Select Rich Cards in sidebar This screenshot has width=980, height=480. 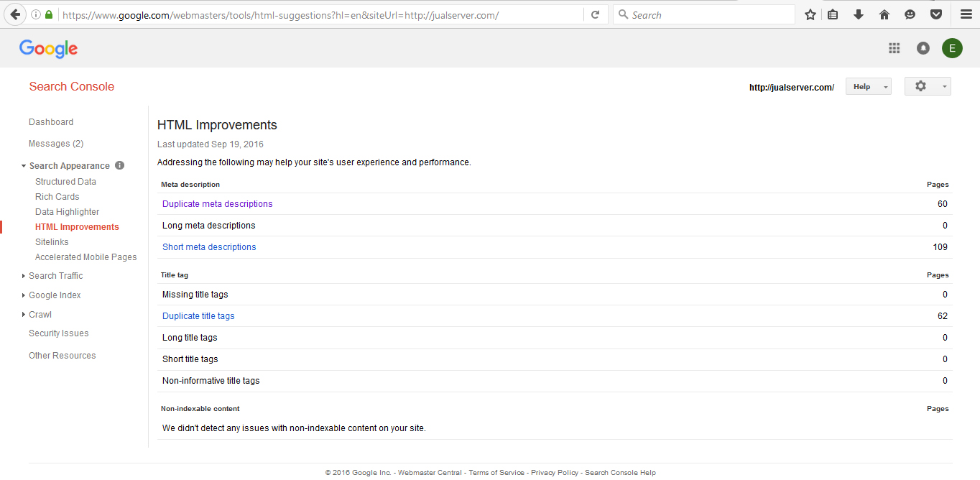point(57,197)
